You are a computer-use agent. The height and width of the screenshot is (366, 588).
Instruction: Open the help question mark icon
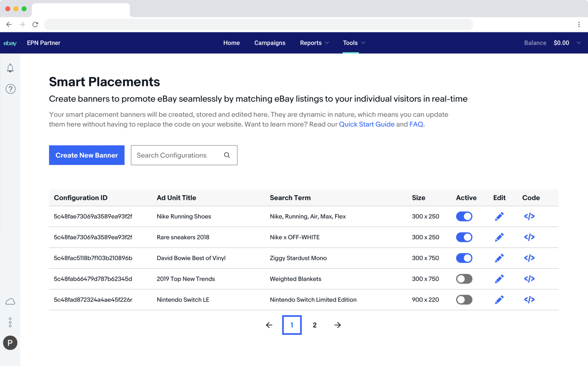pos(10,89)
